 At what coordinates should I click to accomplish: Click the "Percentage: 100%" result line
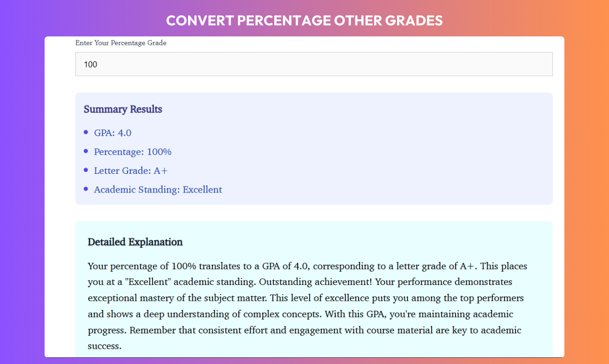tap(133, 152)
